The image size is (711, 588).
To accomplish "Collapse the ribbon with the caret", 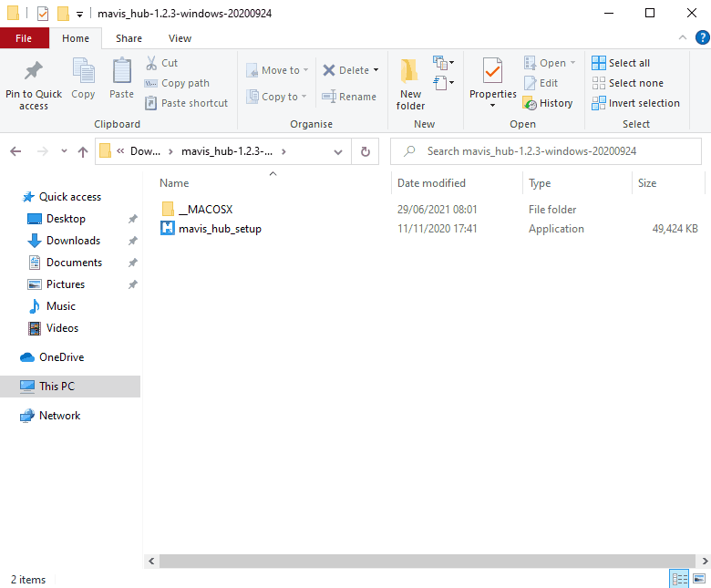I will [x=683, y=37].
